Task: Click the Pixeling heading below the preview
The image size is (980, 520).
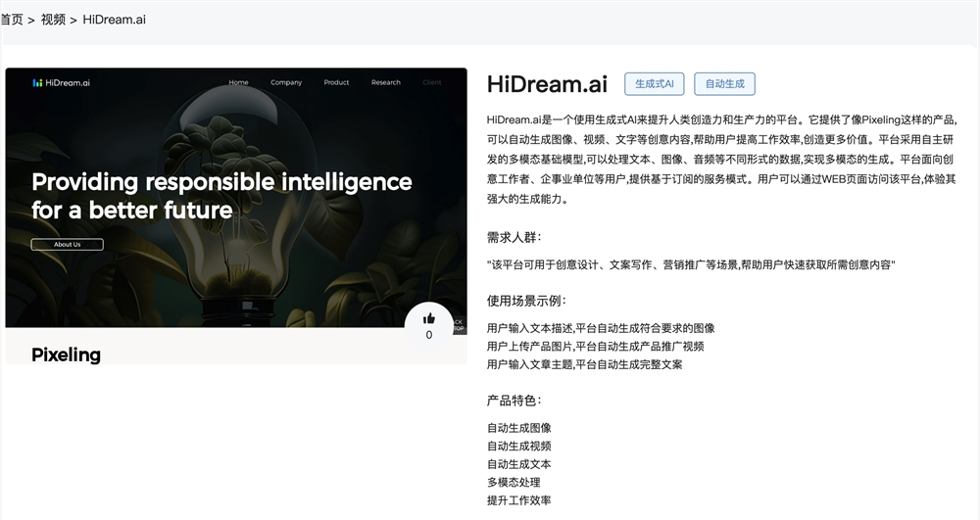Action: click(x=67, y=355)
